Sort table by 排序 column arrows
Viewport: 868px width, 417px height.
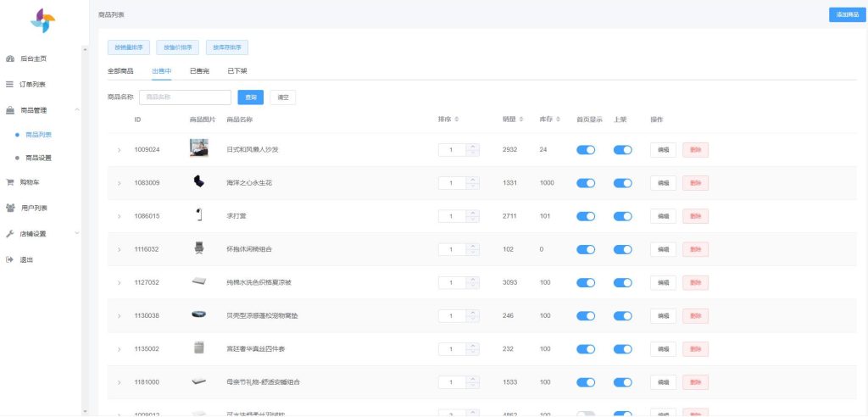457,120
